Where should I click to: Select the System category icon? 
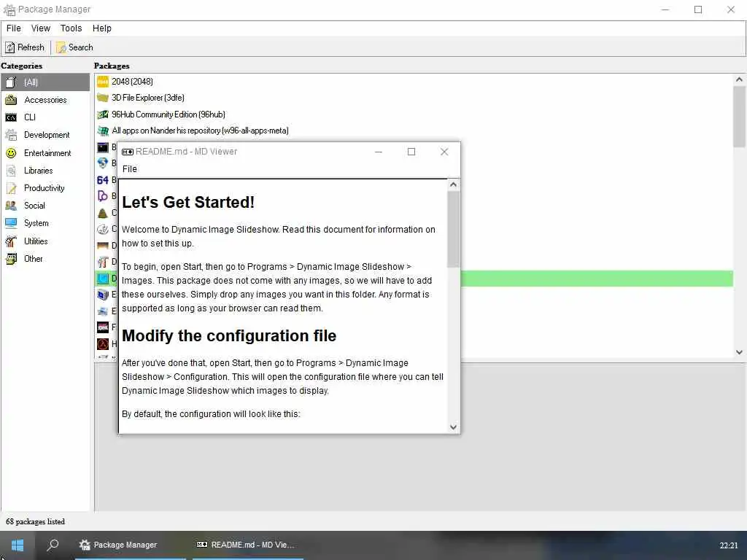pos(11,223)
